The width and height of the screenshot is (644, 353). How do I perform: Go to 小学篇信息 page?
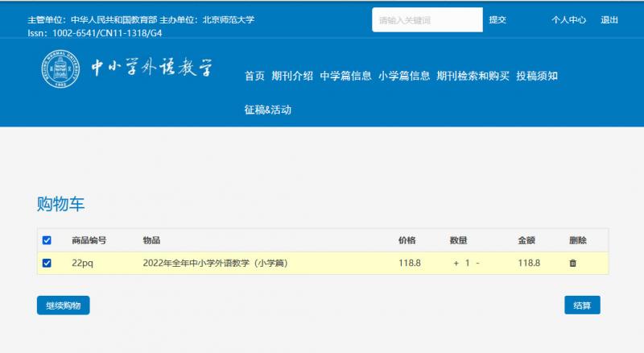tap(404, 76)
